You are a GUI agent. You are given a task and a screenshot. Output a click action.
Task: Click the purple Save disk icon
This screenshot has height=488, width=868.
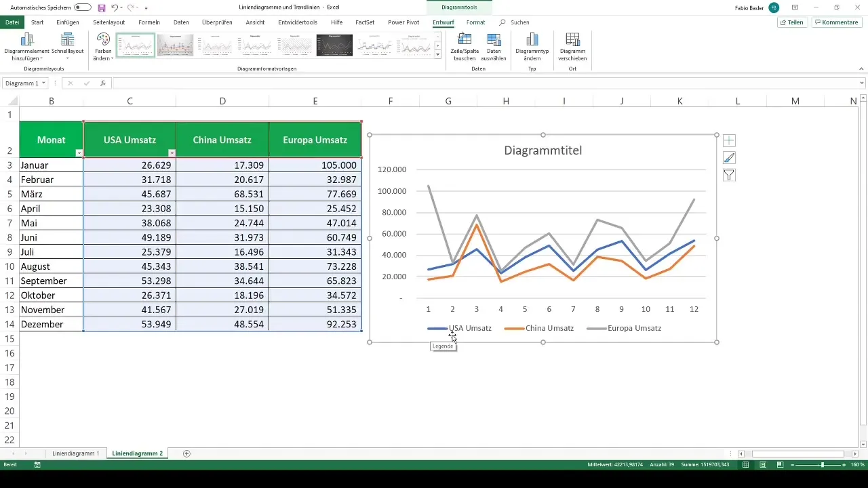[x=101, y=7]
